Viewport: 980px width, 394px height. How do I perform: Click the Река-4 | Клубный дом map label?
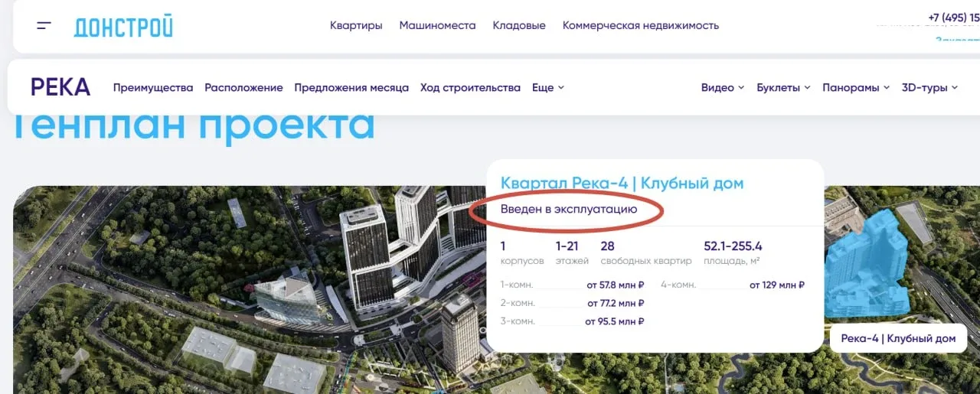click(898, 338)
